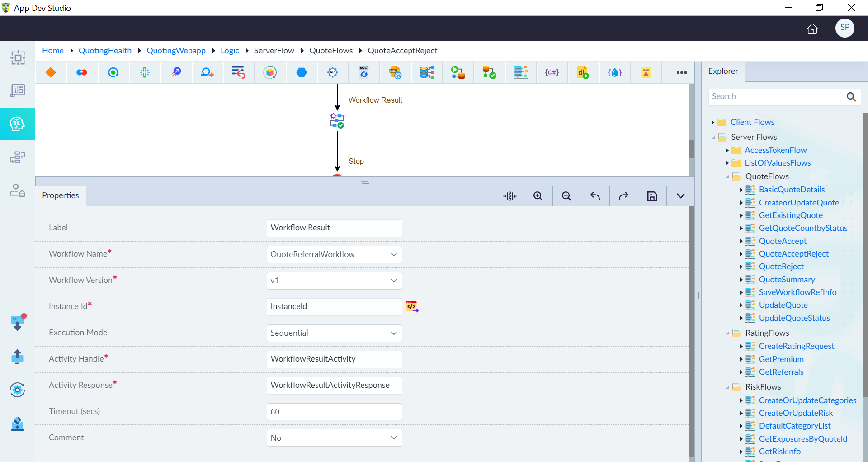Open the Home icon in header

click(x=812, y=29)
